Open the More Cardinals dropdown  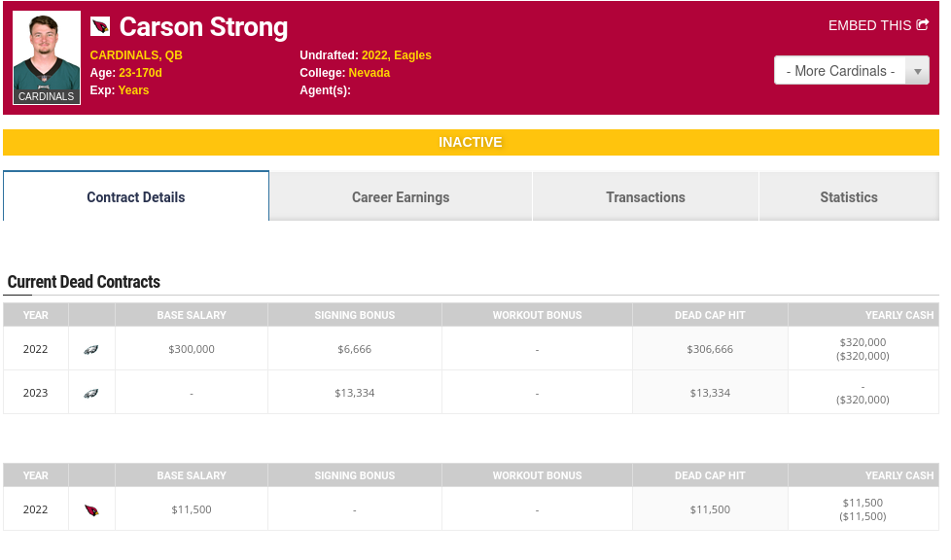tap(840, 71)
